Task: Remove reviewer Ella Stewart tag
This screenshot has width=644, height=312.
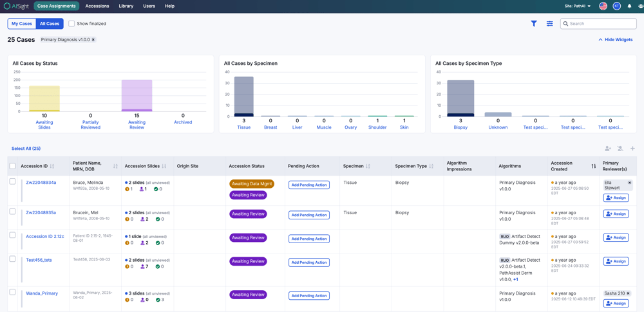Action: click(629, 182)
